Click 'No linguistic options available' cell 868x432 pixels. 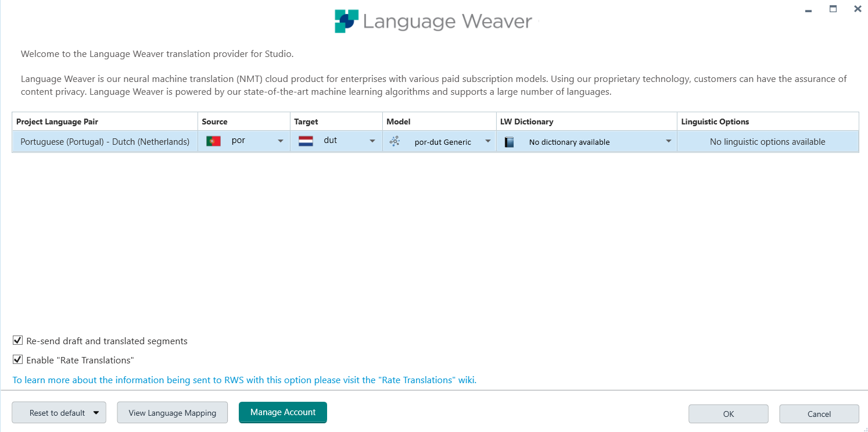click(767, 142)
